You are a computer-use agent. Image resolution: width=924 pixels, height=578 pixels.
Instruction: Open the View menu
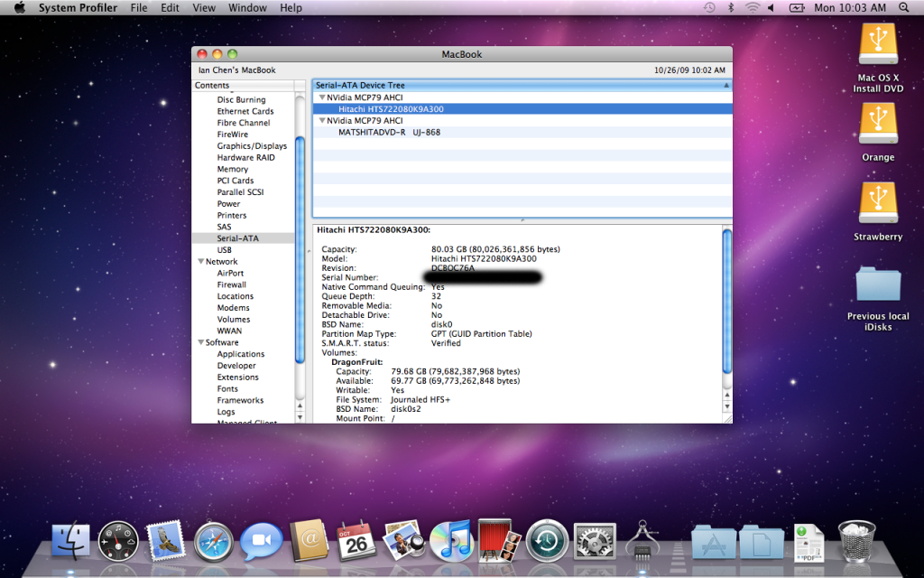[x=204, y=7]
